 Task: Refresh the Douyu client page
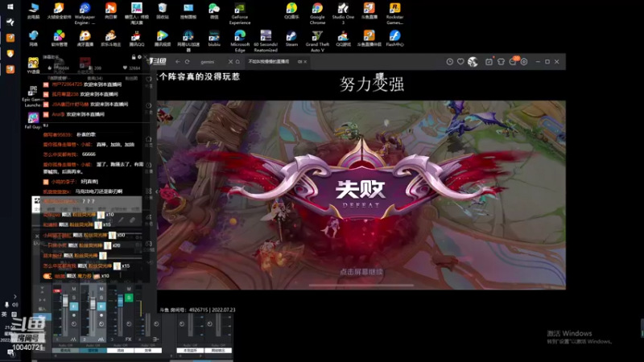188,62
